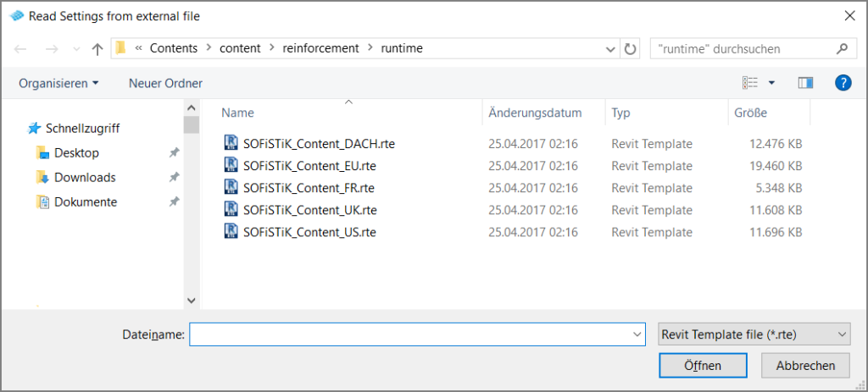Close the Read Settings dialog
This screenshot has height=392, width=868.
[x=849, y=16]
